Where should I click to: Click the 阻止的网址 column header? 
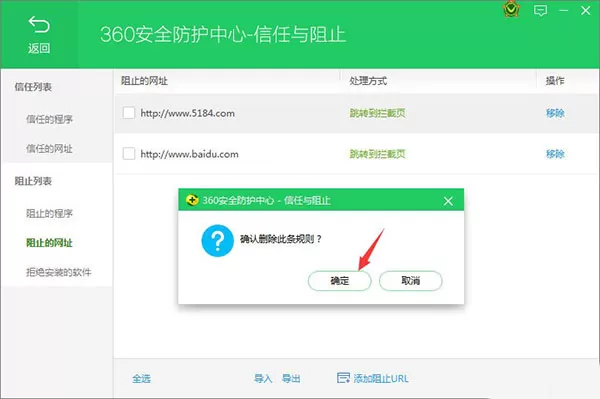(x=144, y=81)
